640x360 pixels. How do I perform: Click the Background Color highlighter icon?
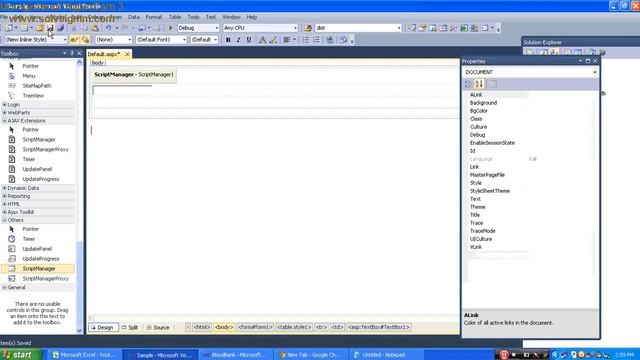pos(273,40)
